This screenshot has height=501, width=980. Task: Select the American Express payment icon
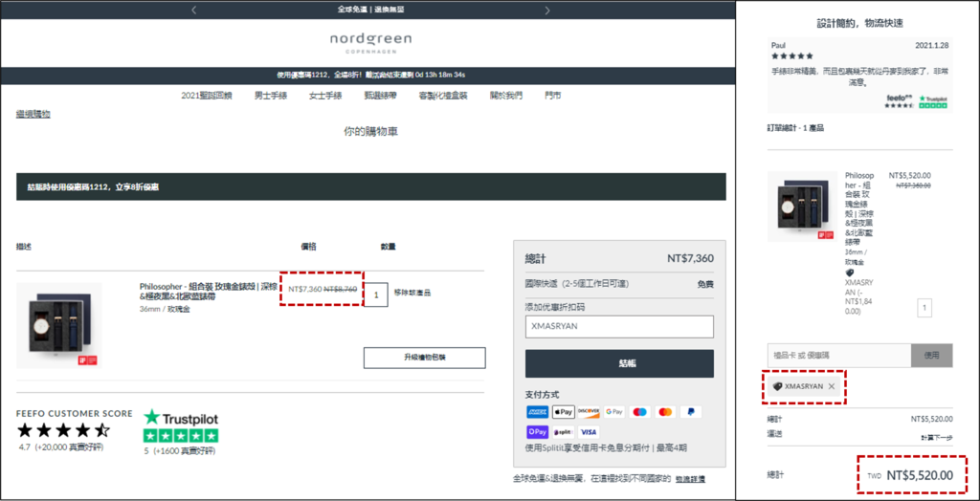(536, 412)
